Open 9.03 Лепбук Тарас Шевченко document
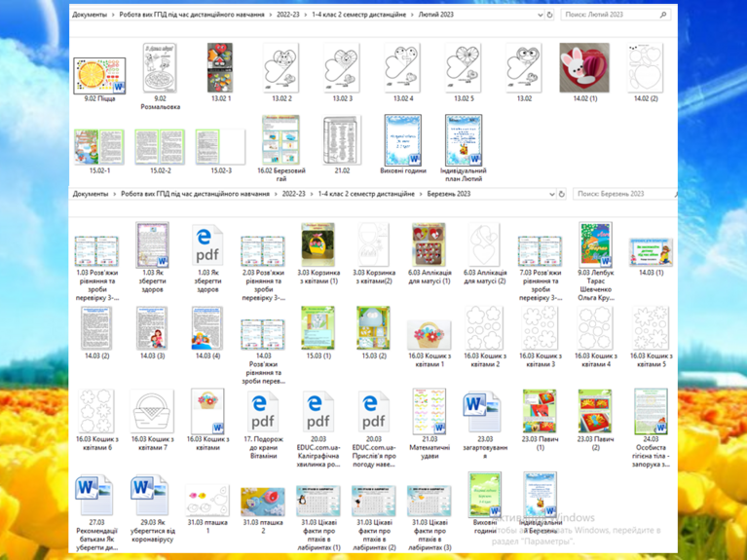 595,244
